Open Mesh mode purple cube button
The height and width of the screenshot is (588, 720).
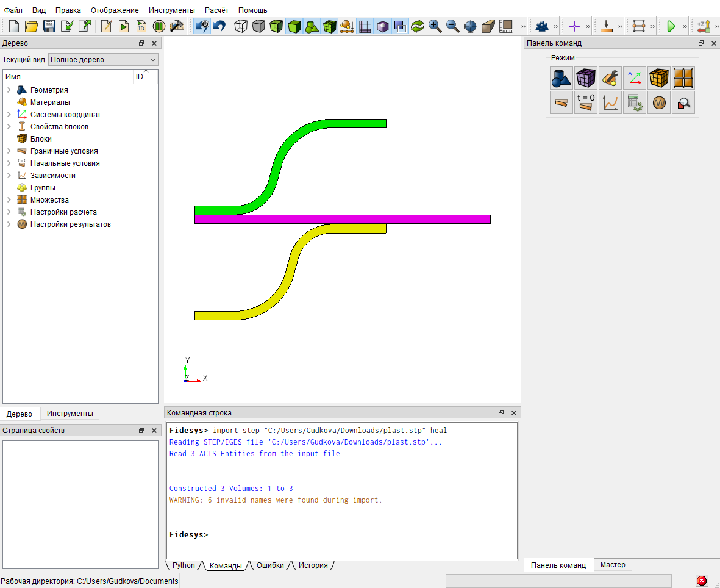(585, 78)
